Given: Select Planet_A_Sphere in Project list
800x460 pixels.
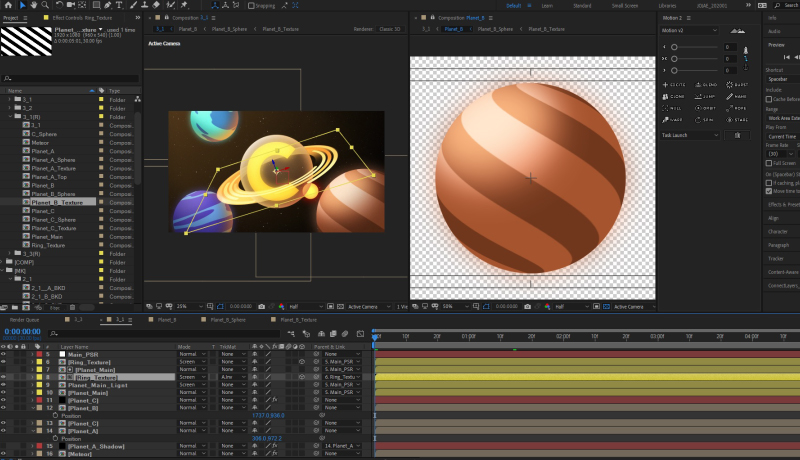Looking at the screenshot, I should [53, 160].
